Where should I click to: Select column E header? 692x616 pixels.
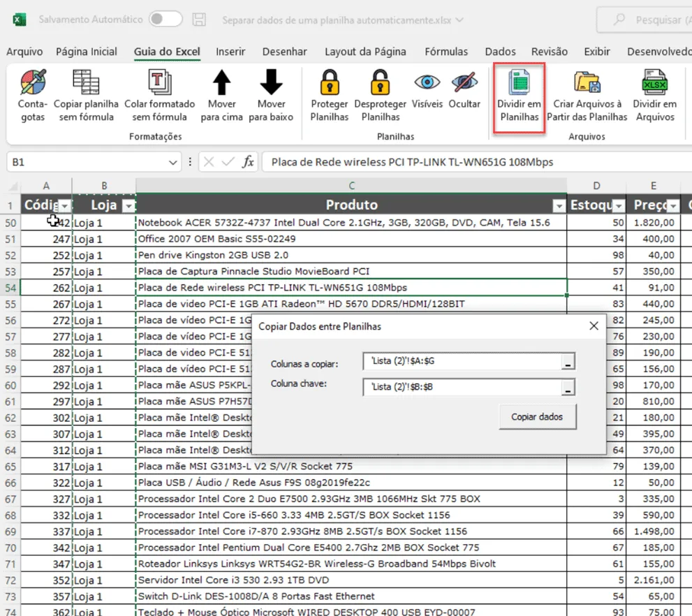(x=653, y=186)
